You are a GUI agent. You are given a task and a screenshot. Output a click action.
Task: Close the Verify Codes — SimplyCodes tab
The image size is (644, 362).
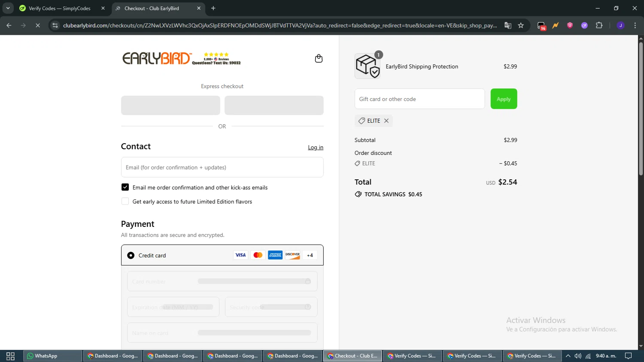point(103,8)
